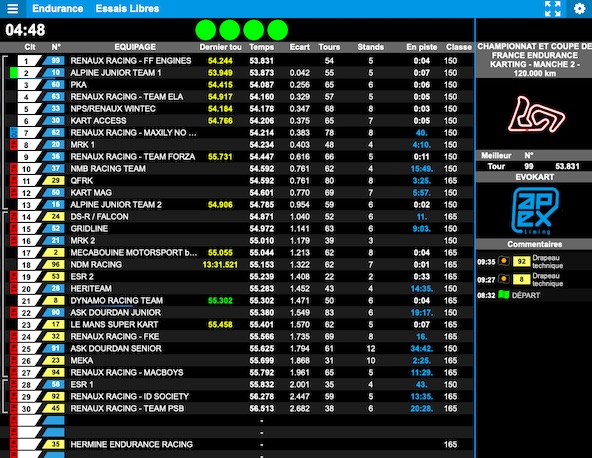The width and height of the screenshot is (592, 458).
Task: Toggle fullscreen mode icon
Action: click(x=552, y=8)
